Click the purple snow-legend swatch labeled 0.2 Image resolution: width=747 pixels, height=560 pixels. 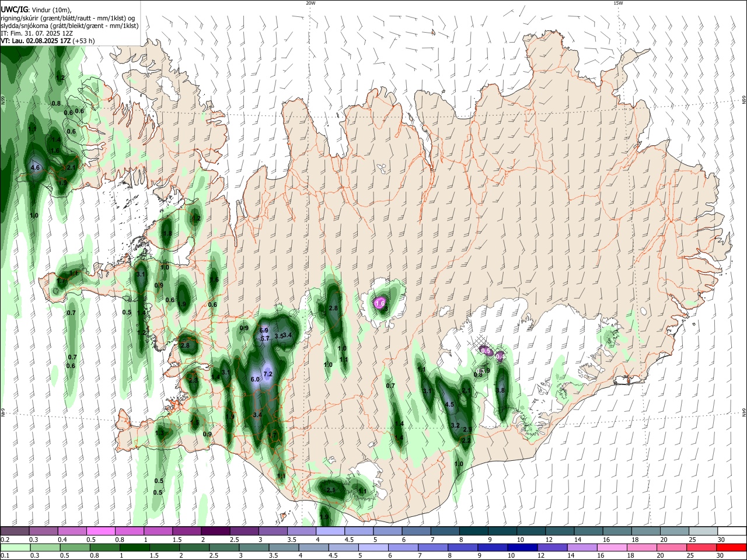[15, 531]
